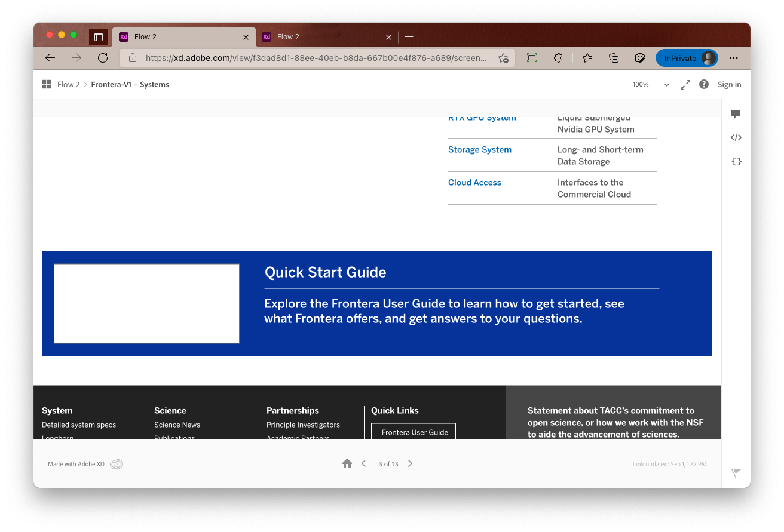This screenshot has width=784, height=532.
Task: Switch to the second Flow 2 tab
Action: 327,37
